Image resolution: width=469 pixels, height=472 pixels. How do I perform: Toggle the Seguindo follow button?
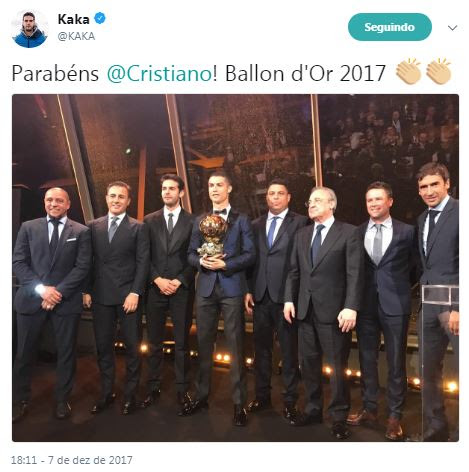pos(390,27)
